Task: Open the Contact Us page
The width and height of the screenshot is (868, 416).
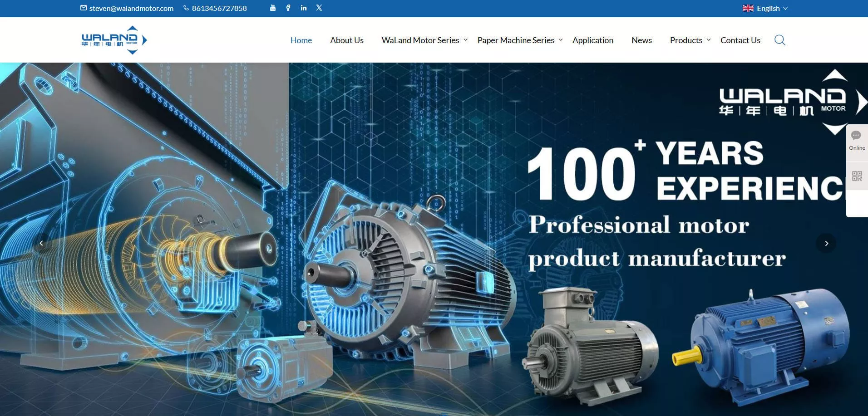Action: [x=740, y=40]
